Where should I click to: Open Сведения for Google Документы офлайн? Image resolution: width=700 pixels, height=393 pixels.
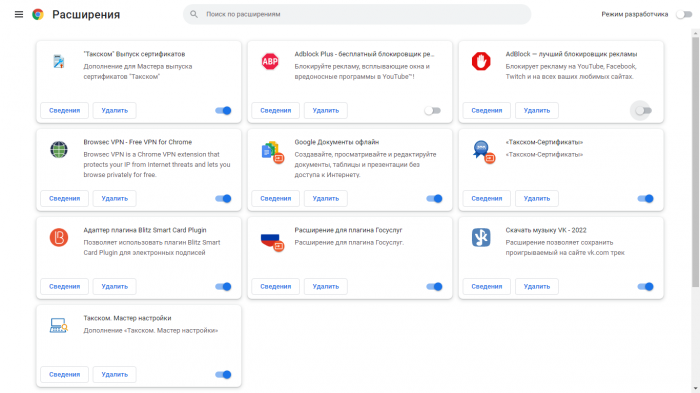(275, 198)
